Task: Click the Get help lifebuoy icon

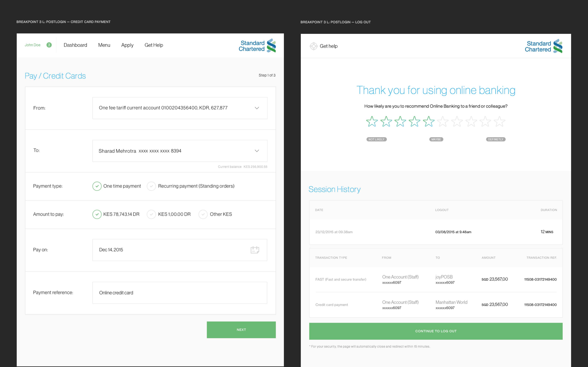Action: tap(313, 46)
